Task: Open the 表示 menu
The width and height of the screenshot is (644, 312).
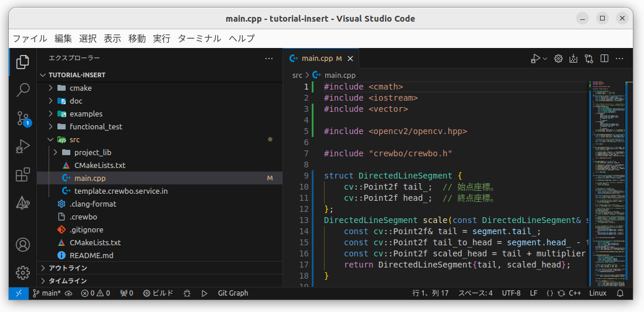Action: pos(113,39)
